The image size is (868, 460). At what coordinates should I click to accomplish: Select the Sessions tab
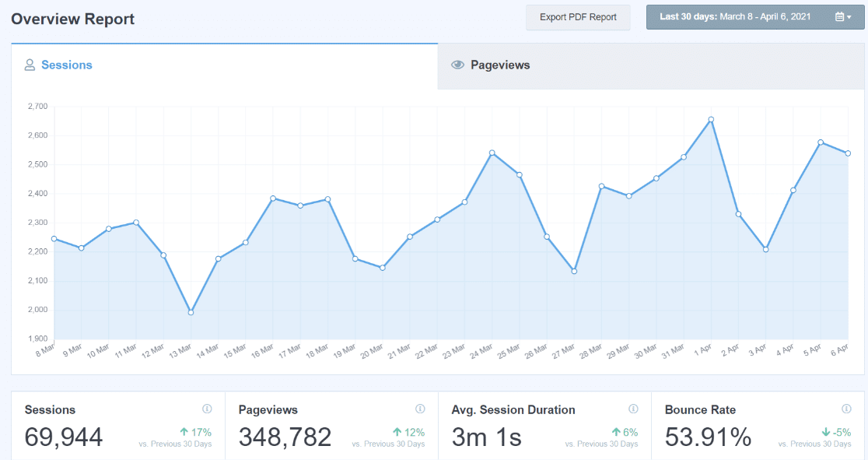pos(66,65)
